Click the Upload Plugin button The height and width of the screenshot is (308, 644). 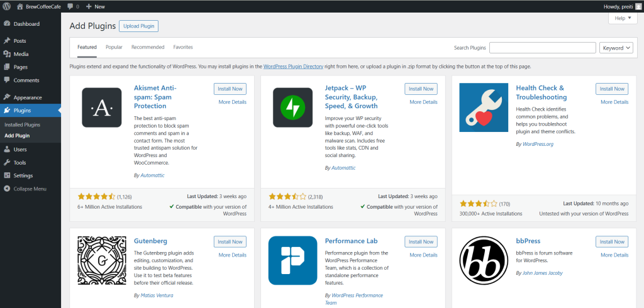(139, 26)
